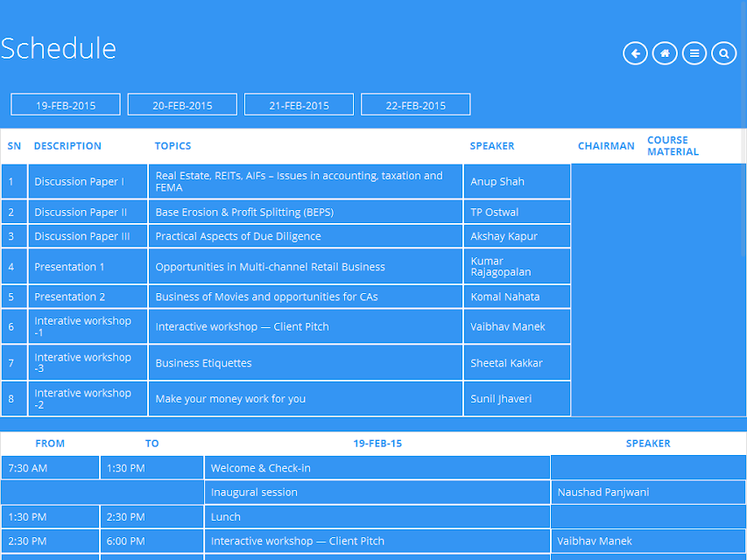Image resolution: width=747 pixels, height=560 pixels.
Task: Select the 20-FEB-2015 date tab
Action: pyautogui.click(x=182, y=105)
